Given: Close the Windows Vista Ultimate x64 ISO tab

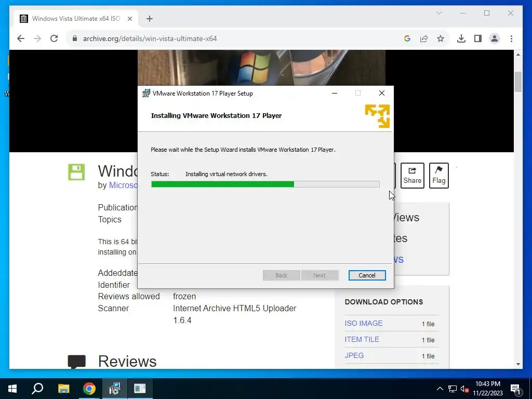Looking at the screenshot, I should pos(130,19).
